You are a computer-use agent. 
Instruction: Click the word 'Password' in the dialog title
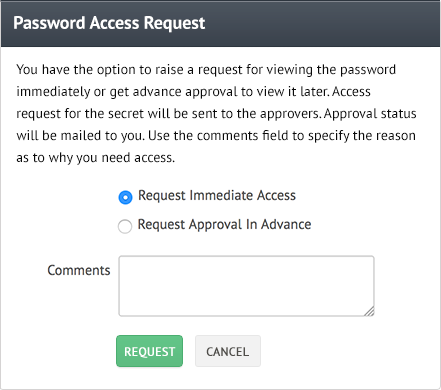[49, 23]
